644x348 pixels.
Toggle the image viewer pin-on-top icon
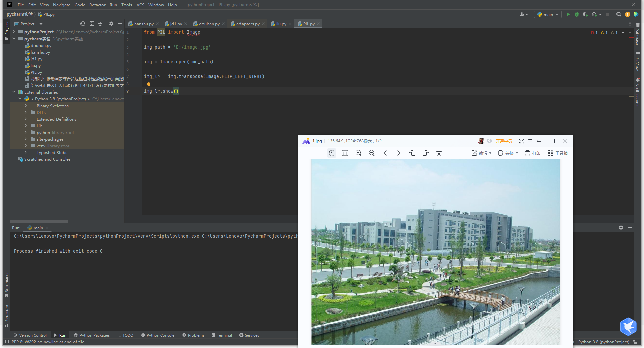click(x=539, y=141)
